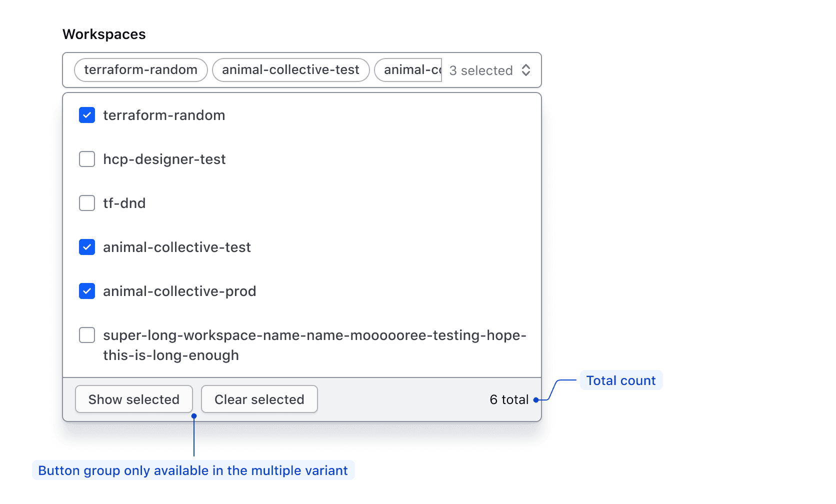
Task: Click the tf-dnd option row label
Action: [x=124, y=203]
